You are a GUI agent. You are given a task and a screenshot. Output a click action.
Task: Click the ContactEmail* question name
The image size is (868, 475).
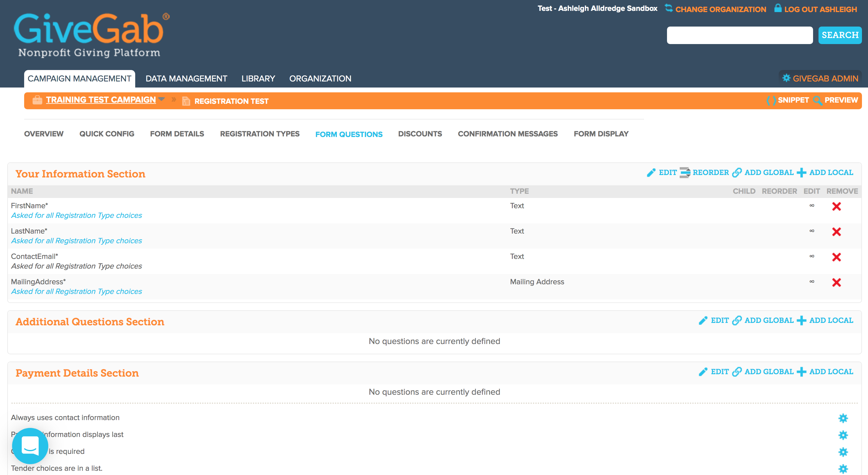[35, 257]
